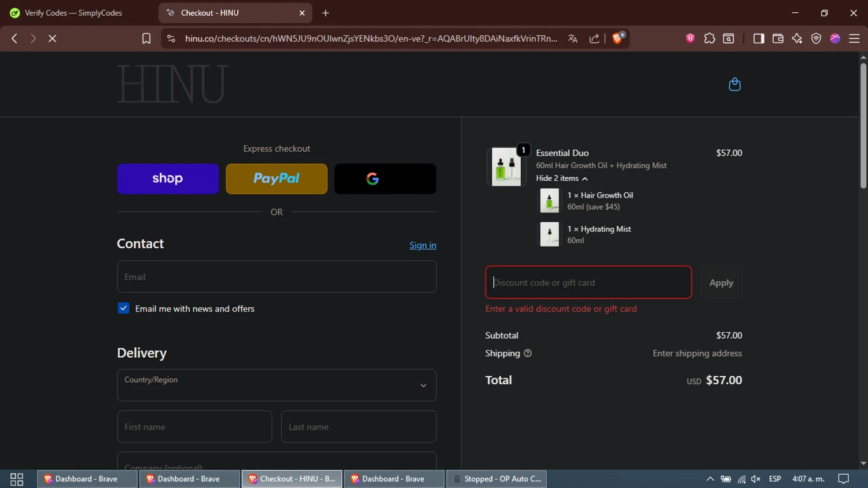Collapse the Hide 2 items list
This screenshot has height=488, width=868.
[561, 178]
